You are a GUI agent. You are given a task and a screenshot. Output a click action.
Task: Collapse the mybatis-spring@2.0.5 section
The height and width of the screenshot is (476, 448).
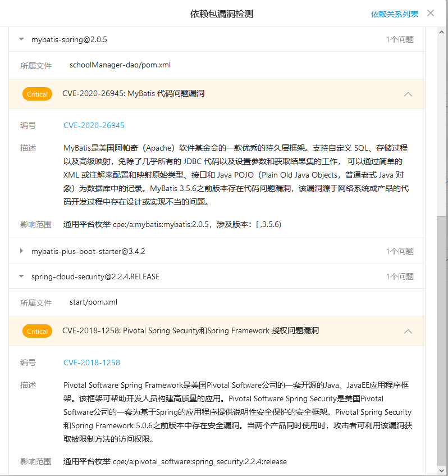21,39
